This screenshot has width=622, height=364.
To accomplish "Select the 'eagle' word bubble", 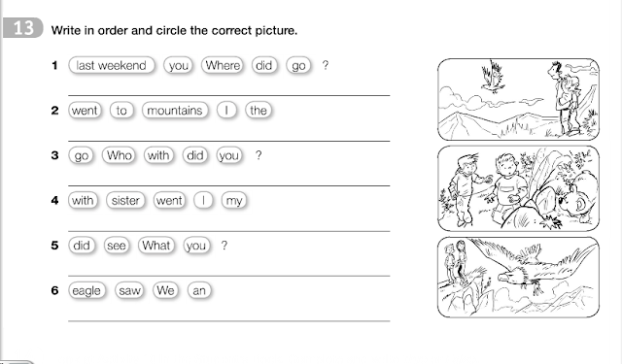I will tap(86, 291).
